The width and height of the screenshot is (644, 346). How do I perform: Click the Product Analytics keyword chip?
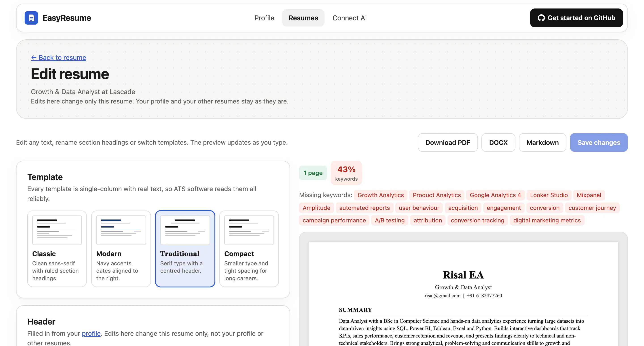click(x=436, y=195)
